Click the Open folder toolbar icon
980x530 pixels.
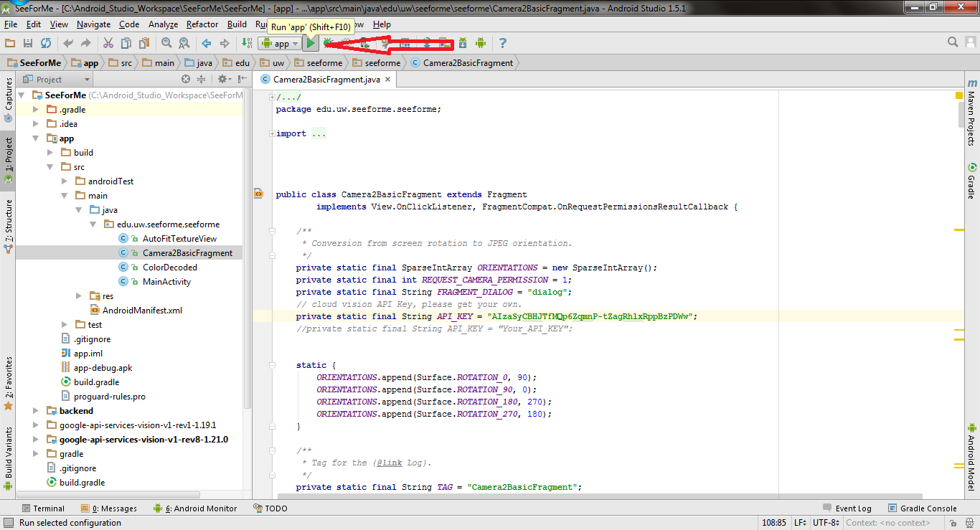coord(10,44)
